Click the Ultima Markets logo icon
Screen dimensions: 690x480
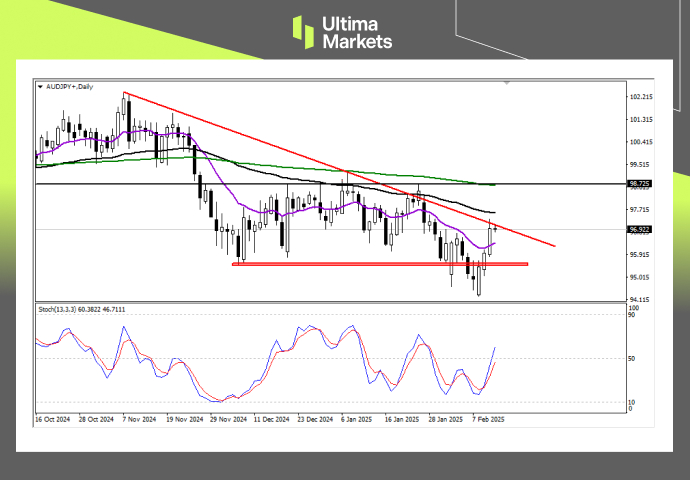[304, 31]
